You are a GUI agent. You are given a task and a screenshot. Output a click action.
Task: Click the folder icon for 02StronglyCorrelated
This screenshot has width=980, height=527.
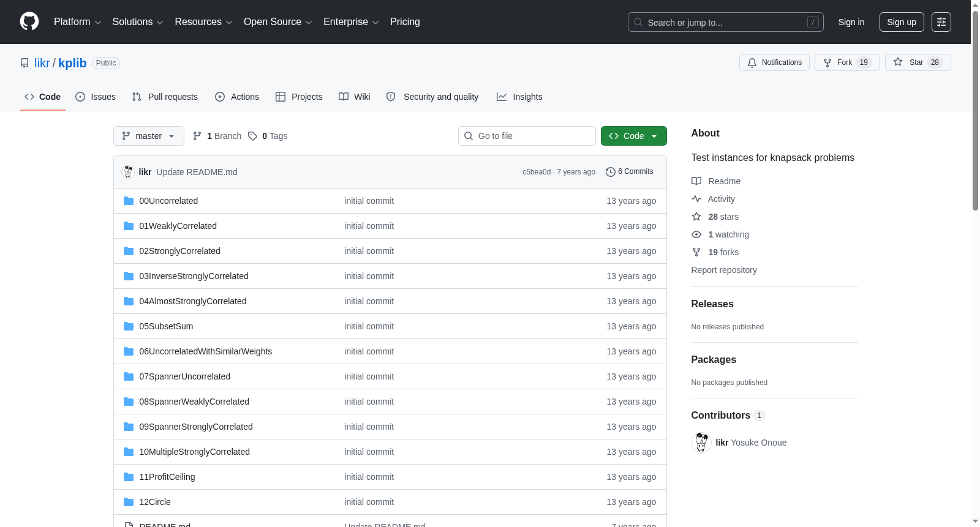pos(129,251)
